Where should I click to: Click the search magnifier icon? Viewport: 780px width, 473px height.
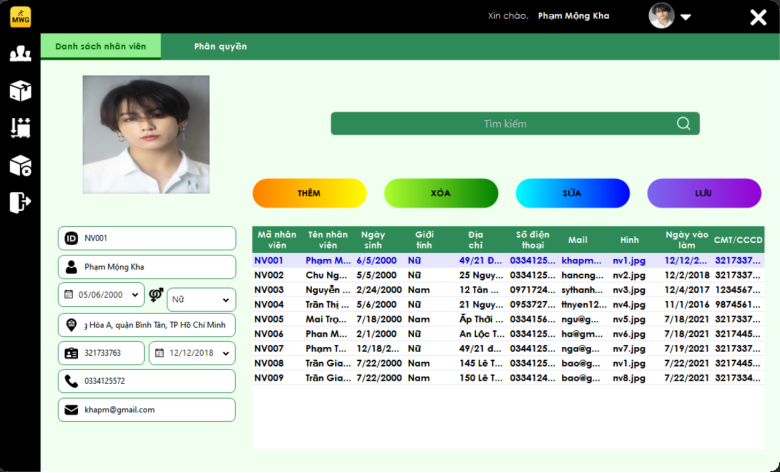coord(683,123)
